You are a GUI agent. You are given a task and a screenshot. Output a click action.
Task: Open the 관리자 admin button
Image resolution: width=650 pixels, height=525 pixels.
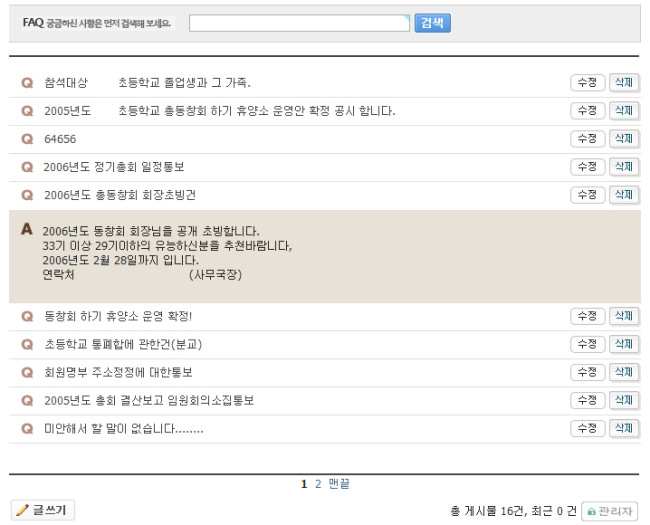click(x=609, y=511)
